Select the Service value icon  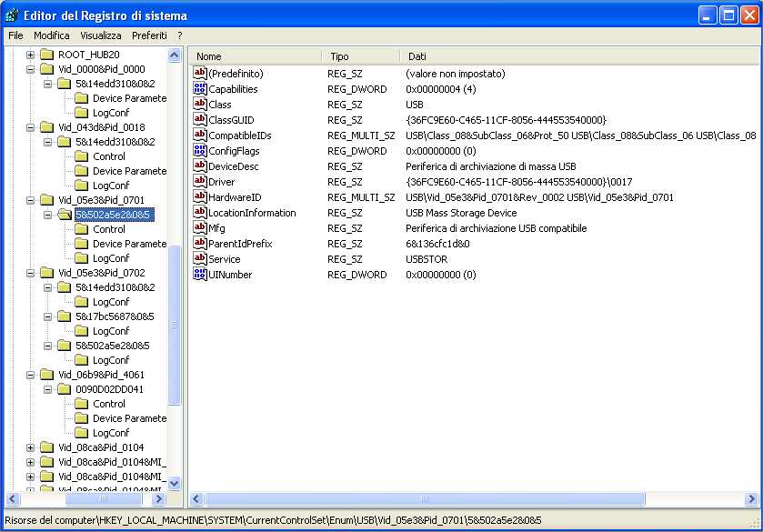(x=200, y=259)
